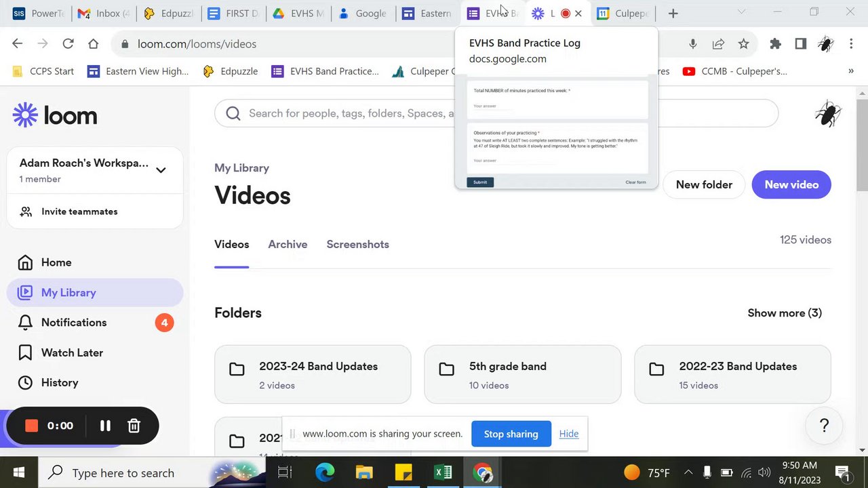Click the Loom logo
Viewport: 868px width, 488px height.
(x=55, y=115)
